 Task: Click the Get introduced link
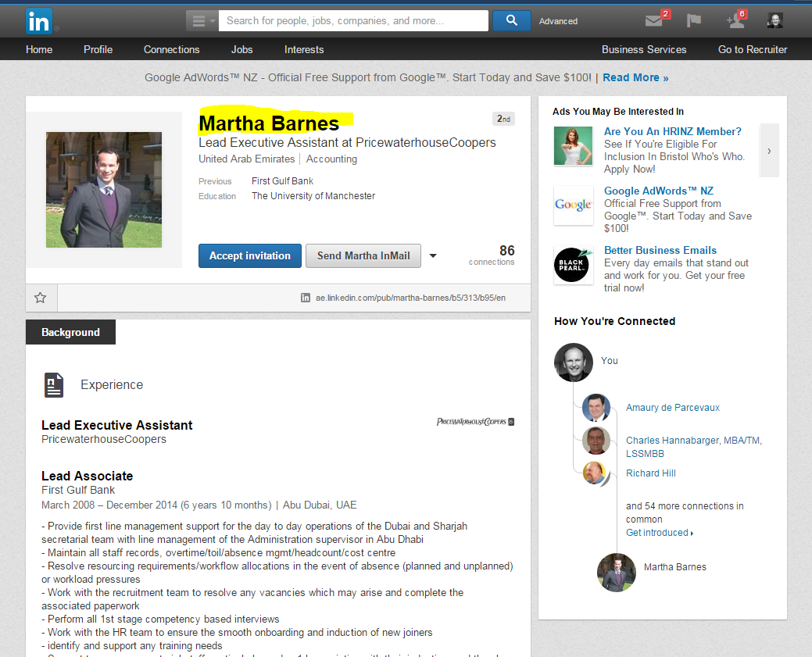[x=657, y=532]
